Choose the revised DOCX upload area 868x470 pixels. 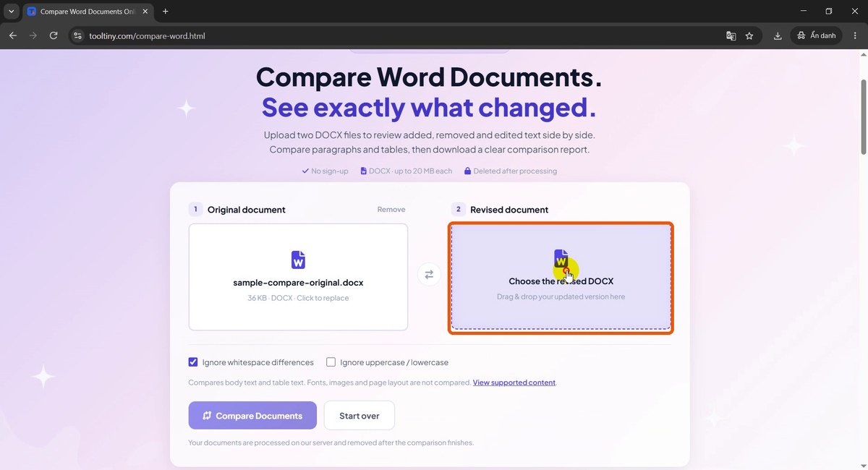[x=561, y=278]
